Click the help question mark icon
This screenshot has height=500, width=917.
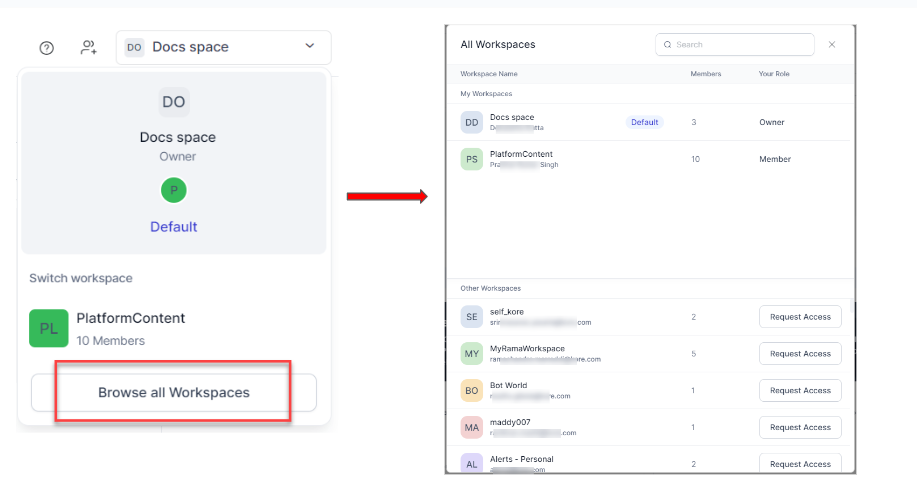[46, 48]
